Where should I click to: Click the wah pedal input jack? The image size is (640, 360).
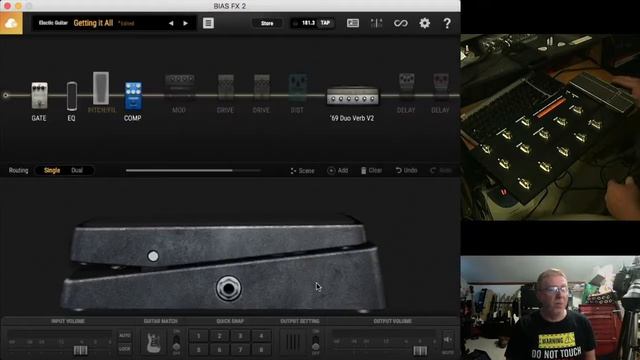pyautogui.click(x=228, y=289)
